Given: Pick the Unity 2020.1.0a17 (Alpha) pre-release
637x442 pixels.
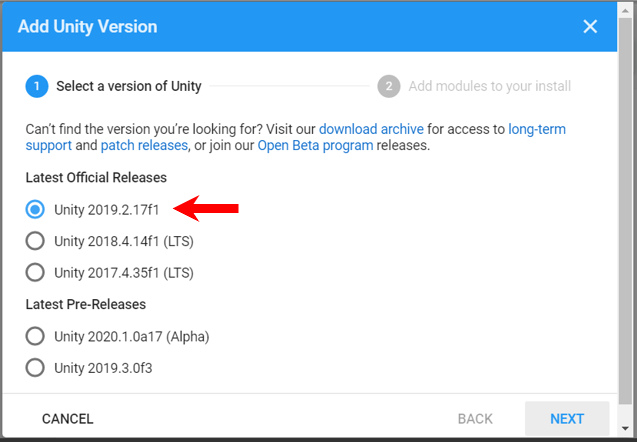Looking at the screenshot, I should (x=36, y=336).
